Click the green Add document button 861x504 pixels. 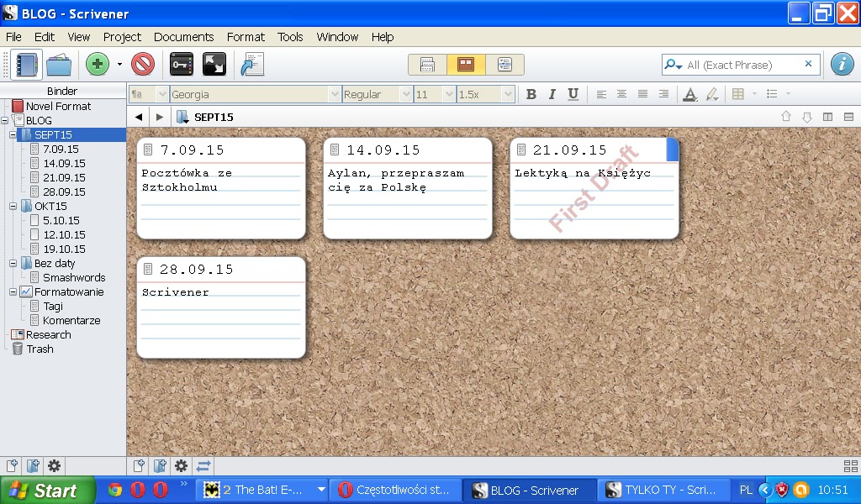pyautogui.click(x=98, y=65)
